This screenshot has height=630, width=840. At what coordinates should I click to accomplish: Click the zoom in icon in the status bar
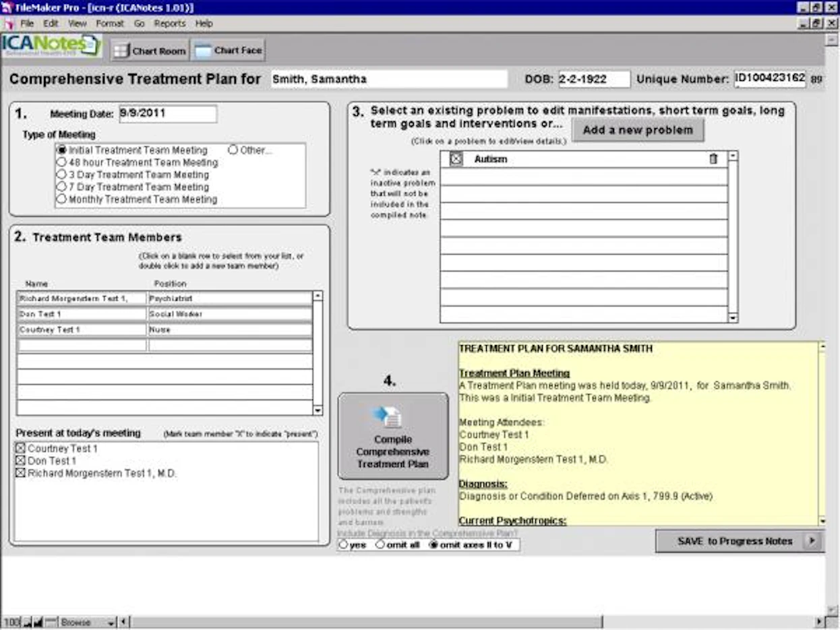coord(37,622)
